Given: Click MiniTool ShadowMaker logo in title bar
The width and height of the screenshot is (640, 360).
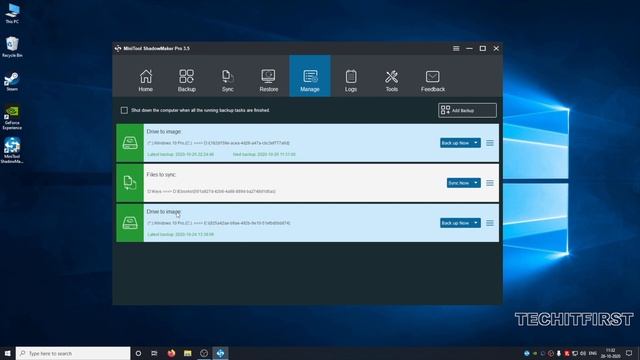Looking at the screenshot, I should tap(118, 49).
